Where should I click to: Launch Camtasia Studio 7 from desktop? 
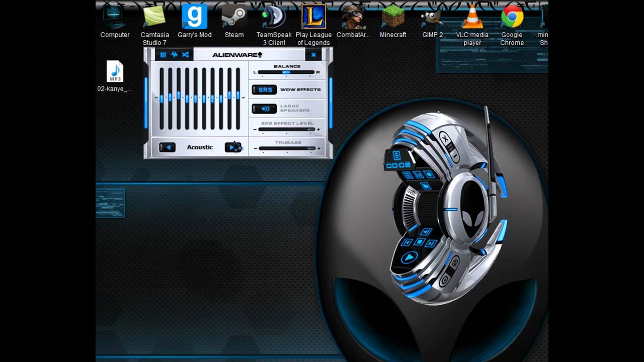(155, 24)
